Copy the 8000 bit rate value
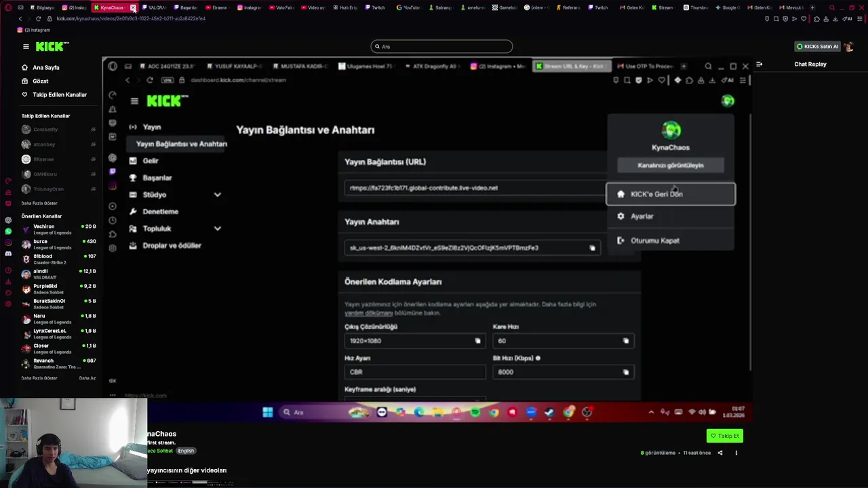The image size is (868, 488). click(x=625, y=372)
